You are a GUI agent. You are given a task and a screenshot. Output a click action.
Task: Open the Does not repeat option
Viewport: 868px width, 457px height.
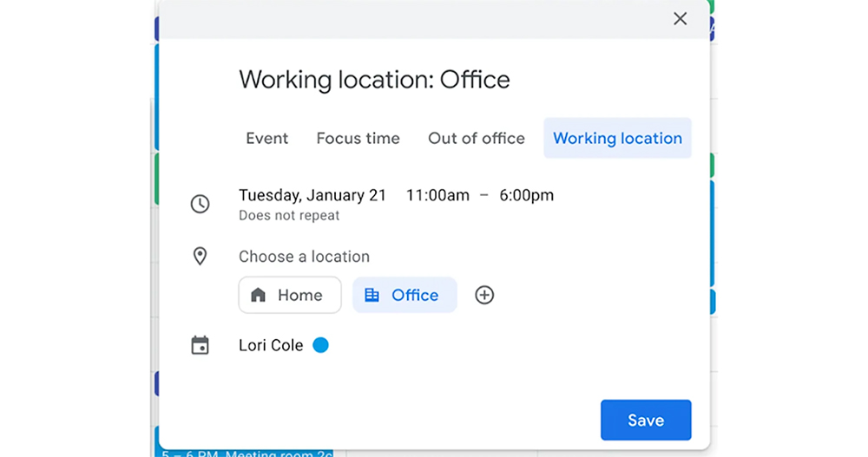289,215
